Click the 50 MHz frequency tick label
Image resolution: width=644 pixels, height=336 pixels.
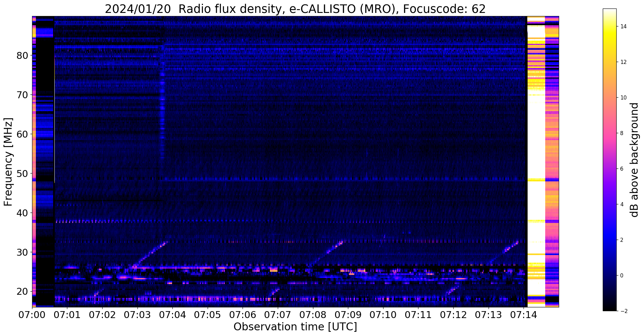pos(22,174)
